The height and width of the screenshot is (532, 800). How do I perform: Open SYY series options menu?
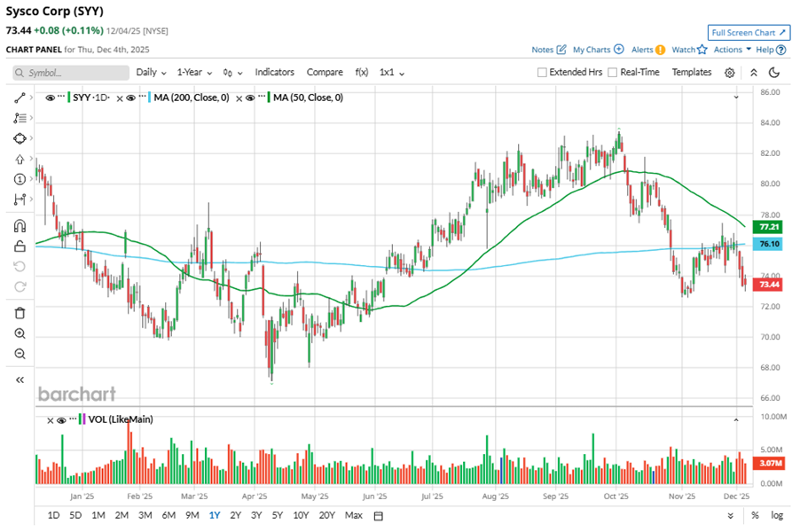[x=61, y=96]
